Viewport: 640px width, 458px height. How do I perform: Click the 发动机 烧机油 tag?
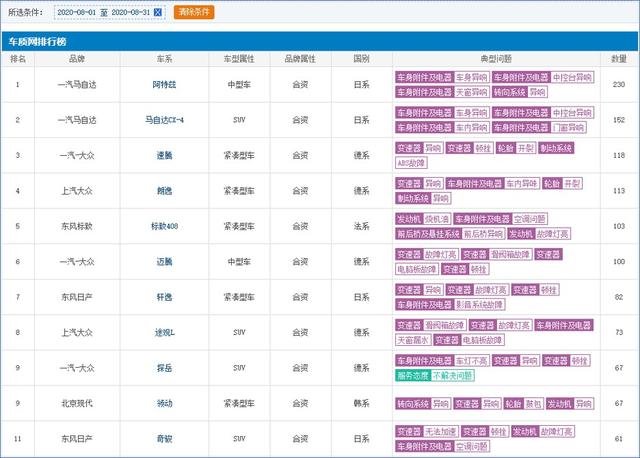pos(423,219)
